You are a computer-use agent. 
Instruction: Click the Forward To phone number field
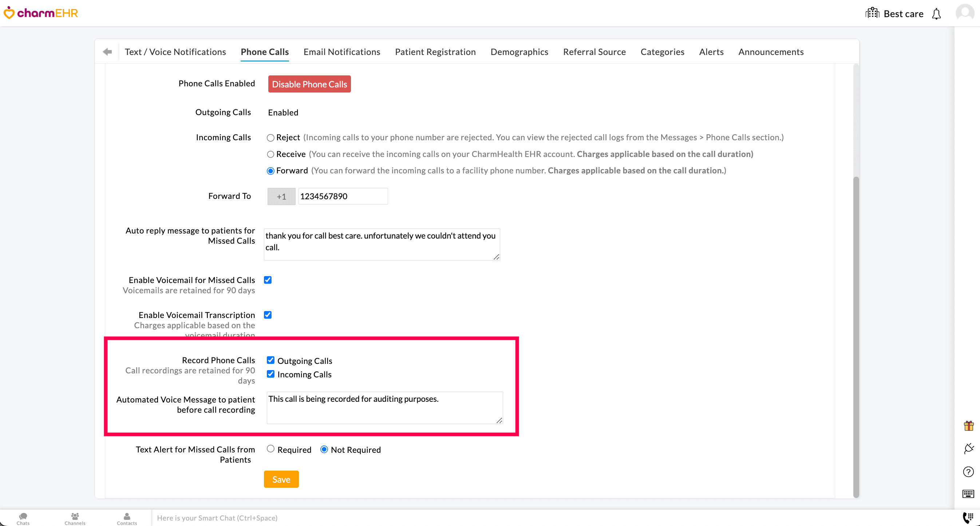click(343, 196)
